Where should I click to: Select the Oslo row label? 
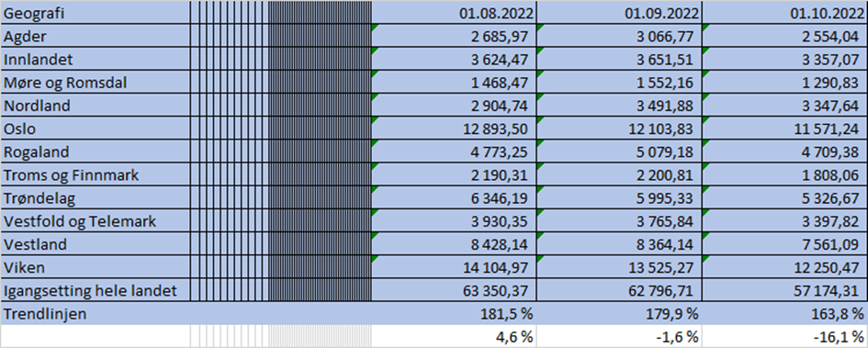[96, 129]
